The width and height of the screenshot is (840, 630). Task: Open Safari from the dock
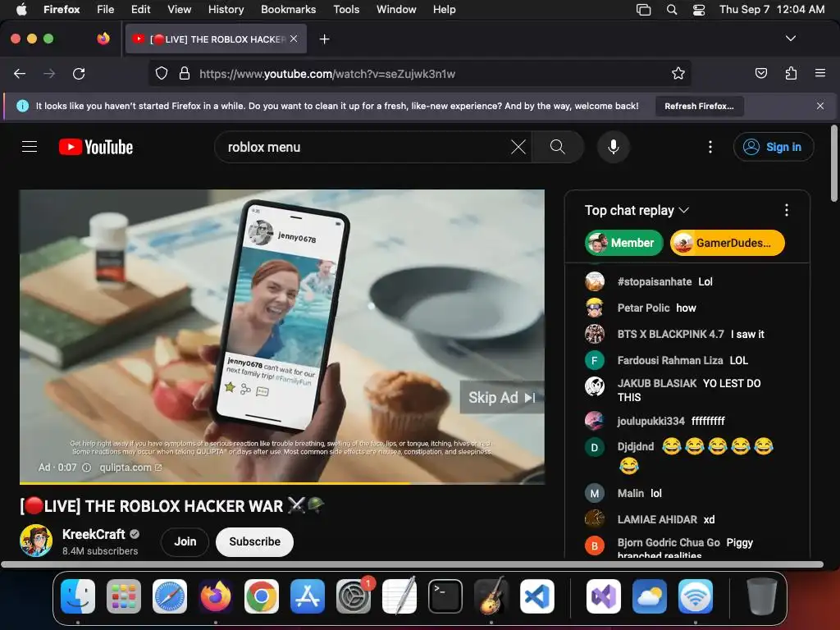click(170, 596)
